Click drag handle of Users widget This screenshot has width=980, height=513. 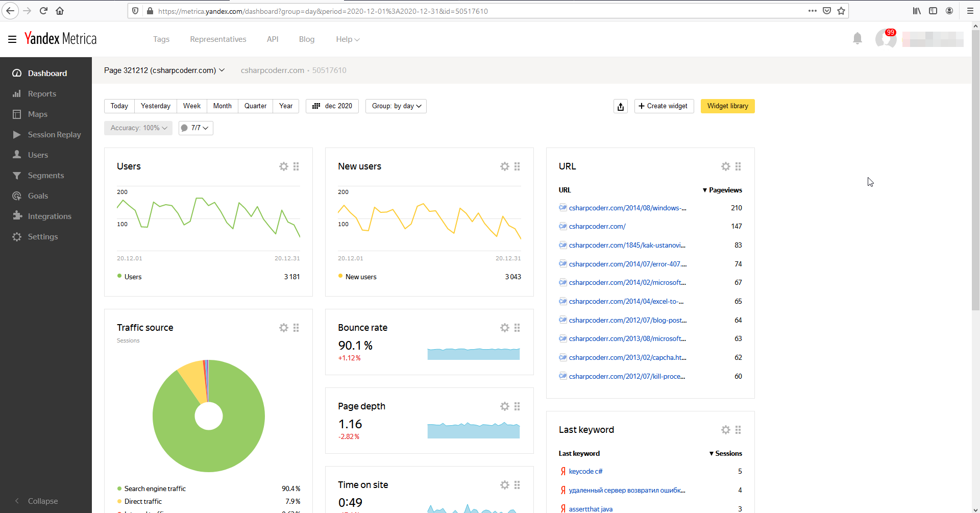pos(296,166)
